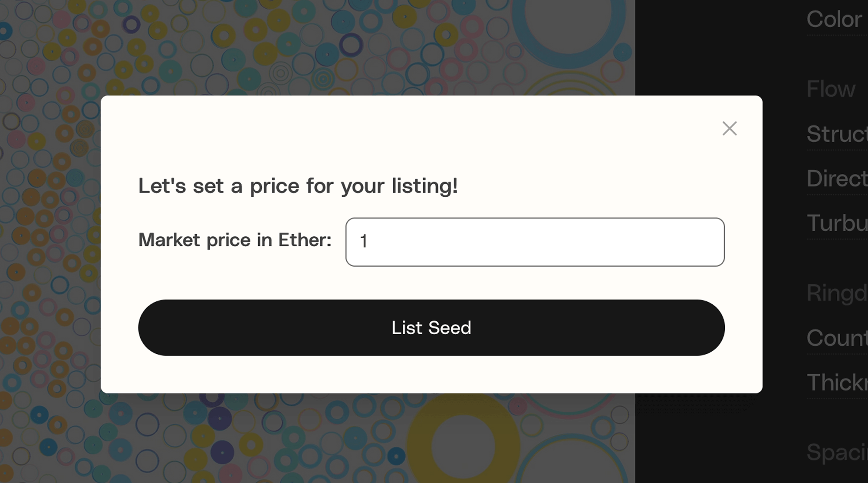
Task: Click the Market price in Ether input
Action: pos(535,242)
